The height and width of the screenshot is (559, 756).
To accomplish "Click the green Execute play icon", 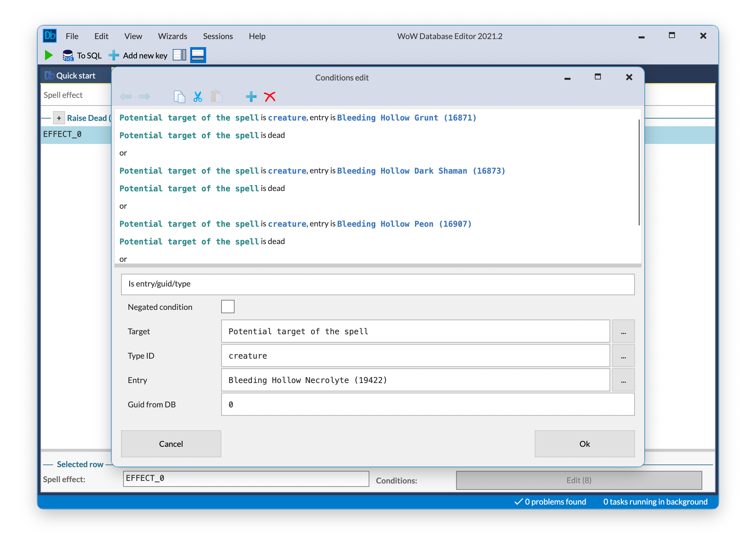I will point(49,55).
